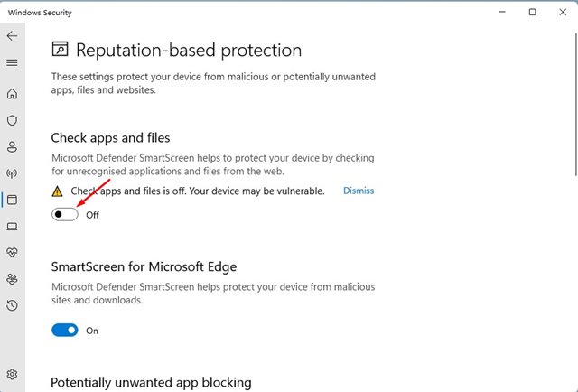Go to Home in sidebar

12,94
